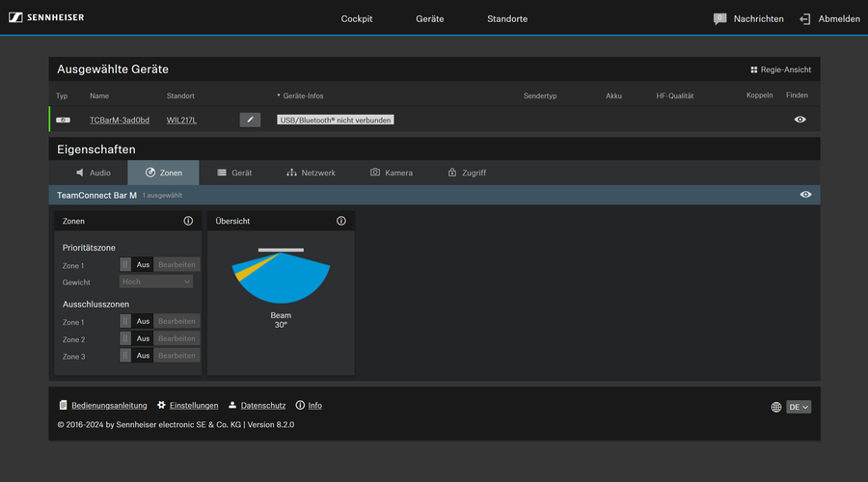Open the Info link in footer
This screenshot has height=482, width=868.
coord(315,406)
